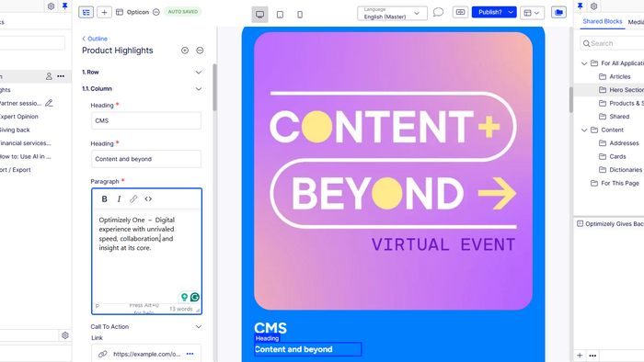The image size is (644, 362).
Task: Click the Heading field containing CMS
Action: 146,120
